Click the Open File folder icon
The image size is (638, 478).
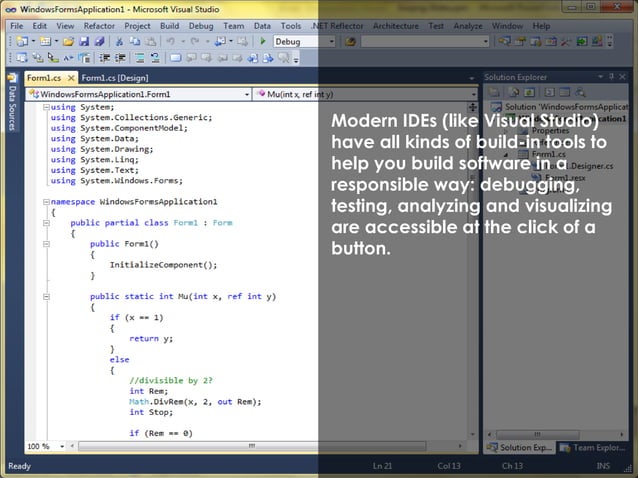67,42
